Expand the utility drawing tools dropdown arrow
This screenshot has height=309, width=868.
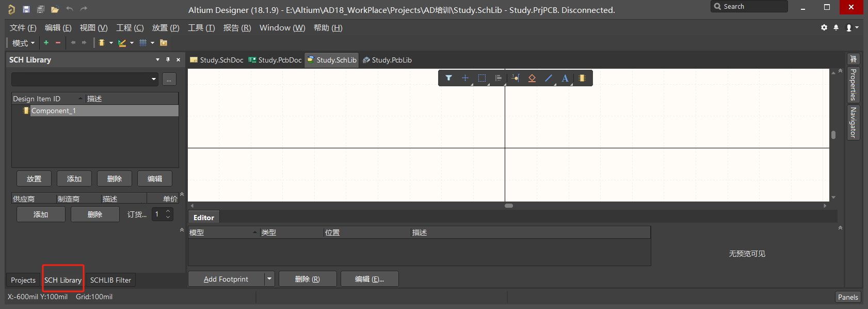click(x=132, y=43)
